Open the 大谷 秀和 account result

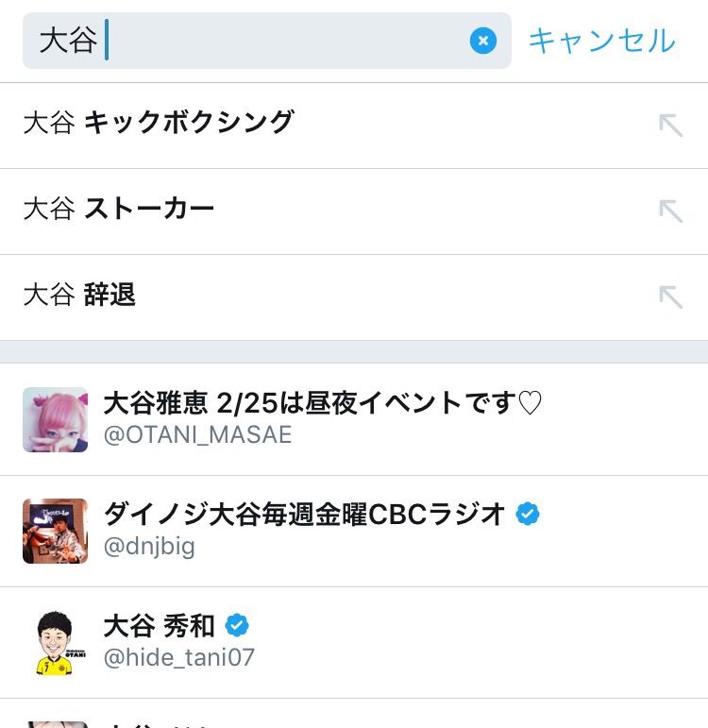(x=354, y=643)
